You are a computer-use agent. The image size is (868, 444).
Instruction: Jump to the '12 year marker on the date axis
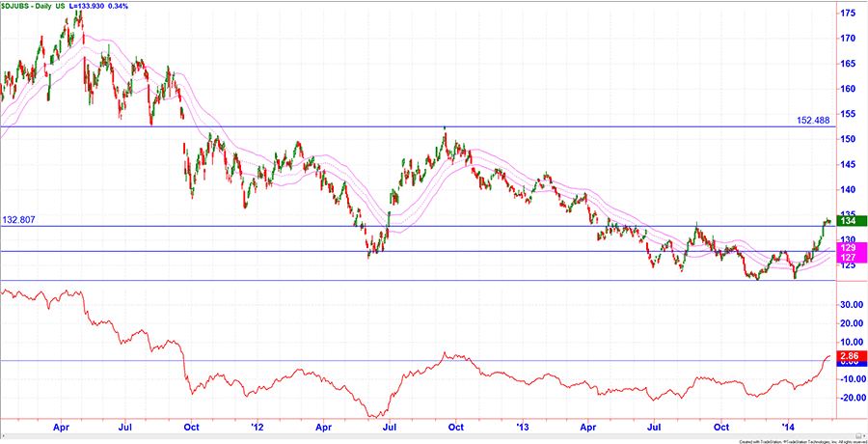(257, 426)
